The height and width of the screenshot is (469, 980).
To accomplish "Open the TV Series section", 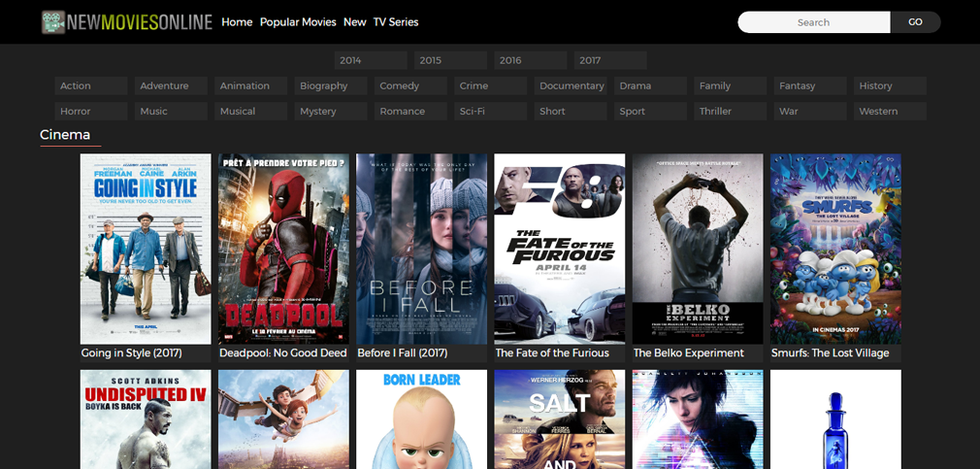I will click(396, 22).
